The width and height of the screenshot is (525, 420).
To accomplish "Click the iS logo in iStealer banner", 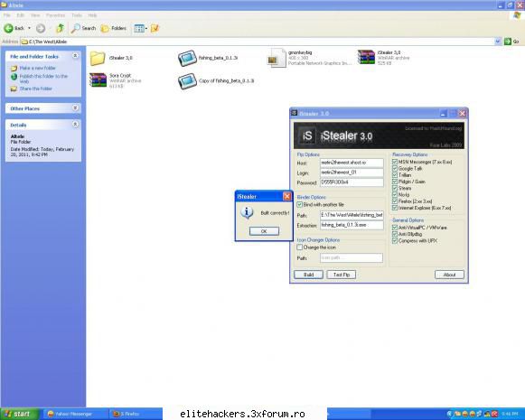I will click(307, 135).
